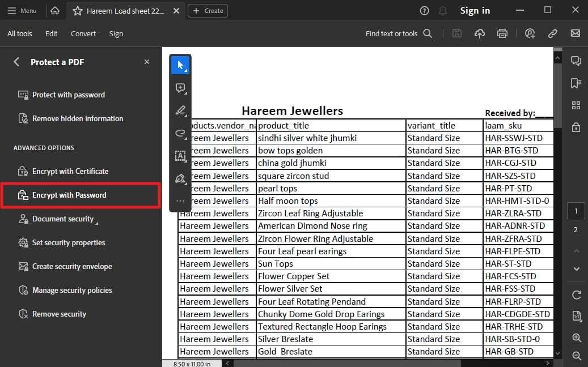Select Remove hidden information
Viewport: 588px width, 367px height.
[71, 118]
